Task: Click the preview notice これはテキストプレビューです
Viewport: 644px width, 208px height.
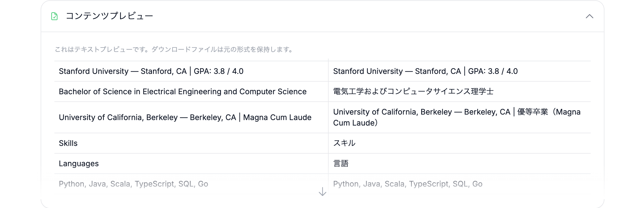Action: [x=175, y=49]
